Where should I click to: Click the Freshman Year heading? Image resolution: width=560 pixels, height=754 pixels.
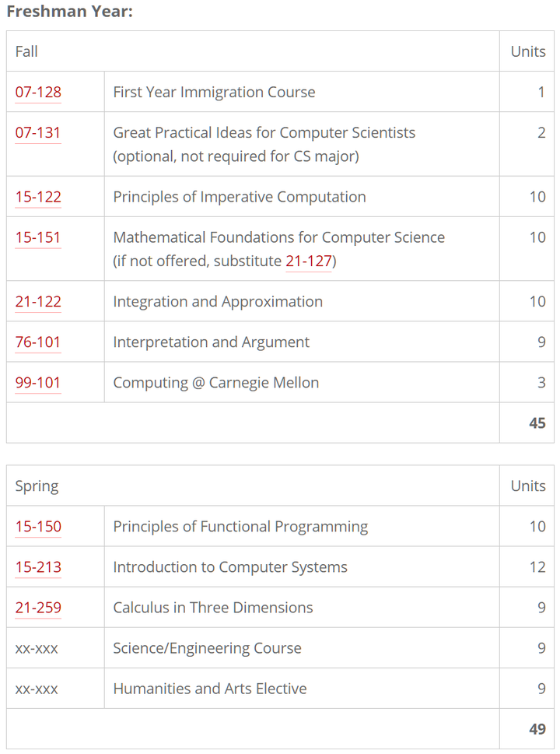(x=69, y=12)
